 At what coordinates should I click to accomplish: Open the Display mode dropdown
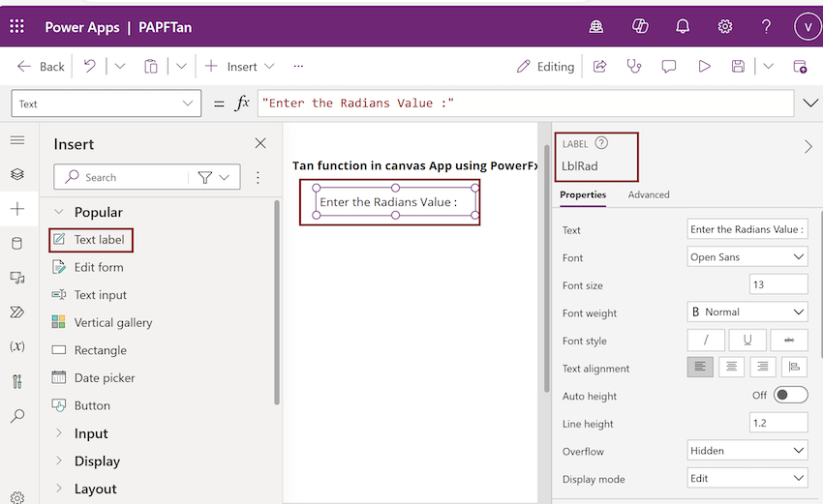click(x=747, y=478)
